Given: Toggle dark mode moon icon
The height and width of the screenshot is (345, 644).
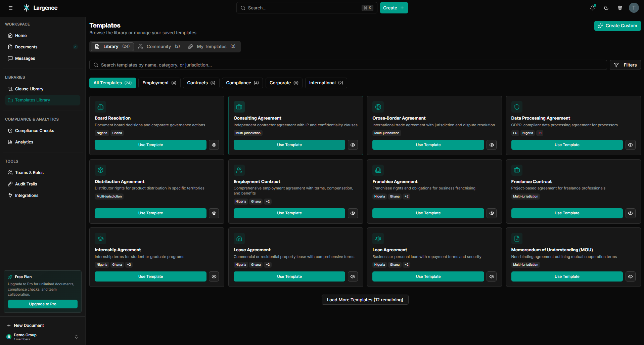Looking at the screenshot, I should coord(606,8).
